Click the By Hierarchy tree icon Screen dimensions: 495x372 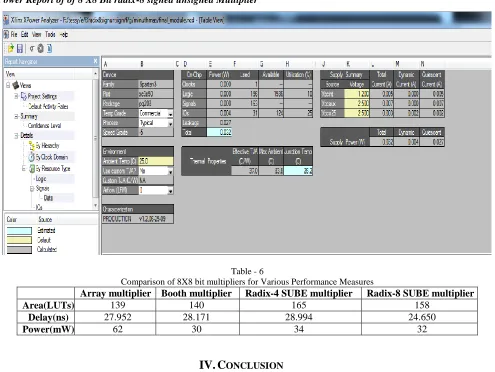coord(32,146)
